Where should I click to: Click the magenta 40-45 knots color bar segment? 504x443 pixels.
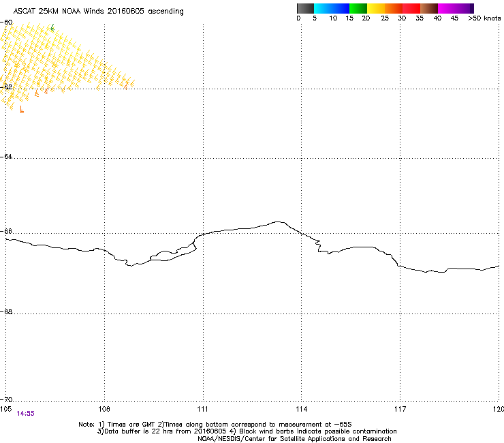[x=447, y=8]
